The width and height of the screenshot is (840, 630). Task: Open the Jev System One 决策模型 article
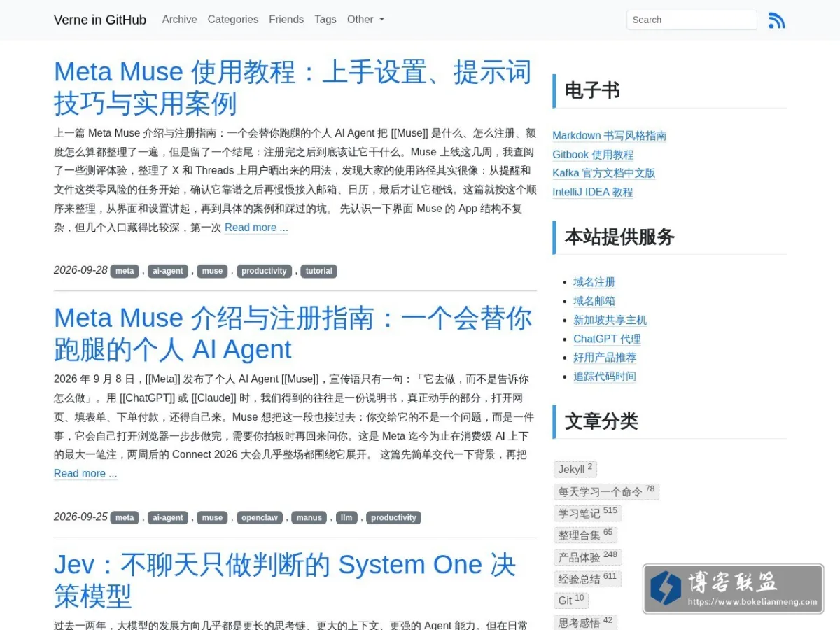[x=285, y=580]
